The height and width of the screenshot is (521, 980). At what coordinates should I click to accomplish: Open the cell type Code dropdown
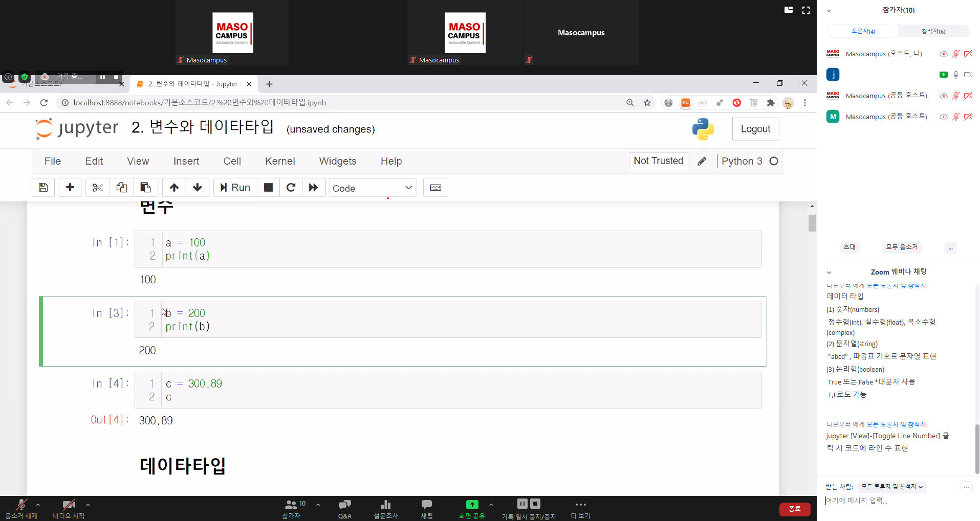[372, 188]
